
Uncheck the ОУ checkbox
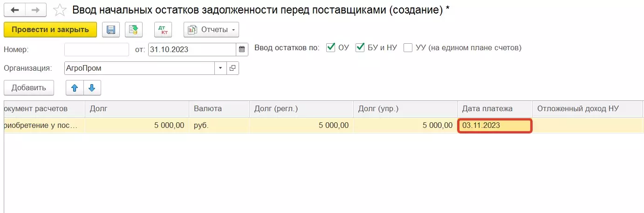(x=331, y=47)
